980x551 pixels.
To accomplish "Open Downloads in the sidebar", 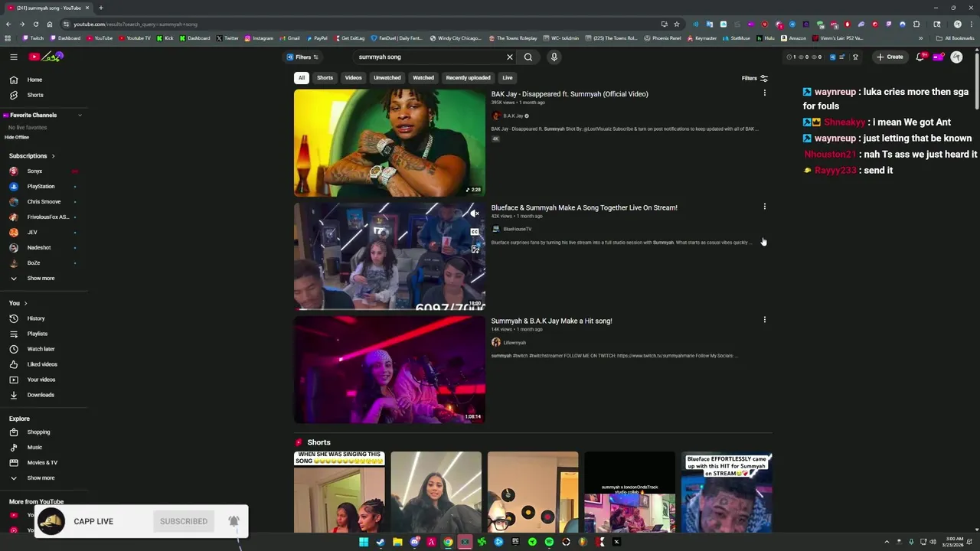I will pos(44,395).
